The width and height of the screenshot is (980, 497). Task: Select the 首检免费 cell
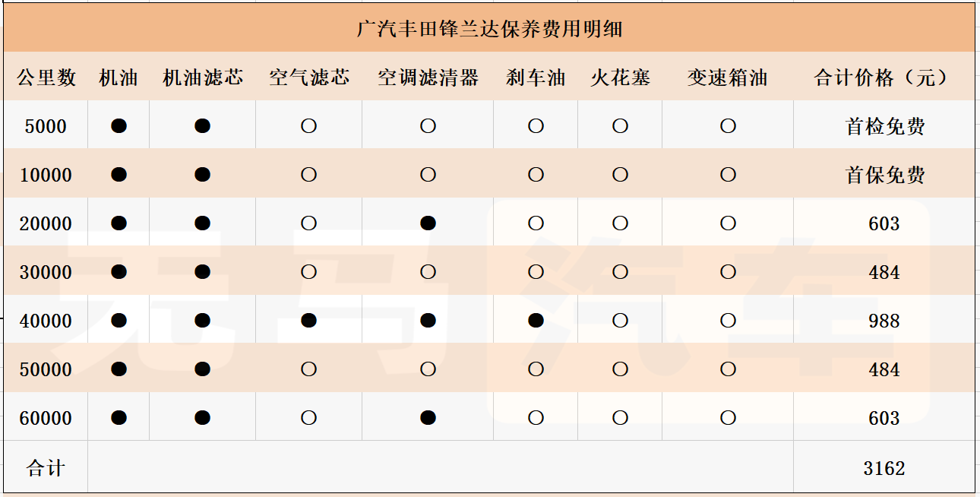[x=884, y=126]
